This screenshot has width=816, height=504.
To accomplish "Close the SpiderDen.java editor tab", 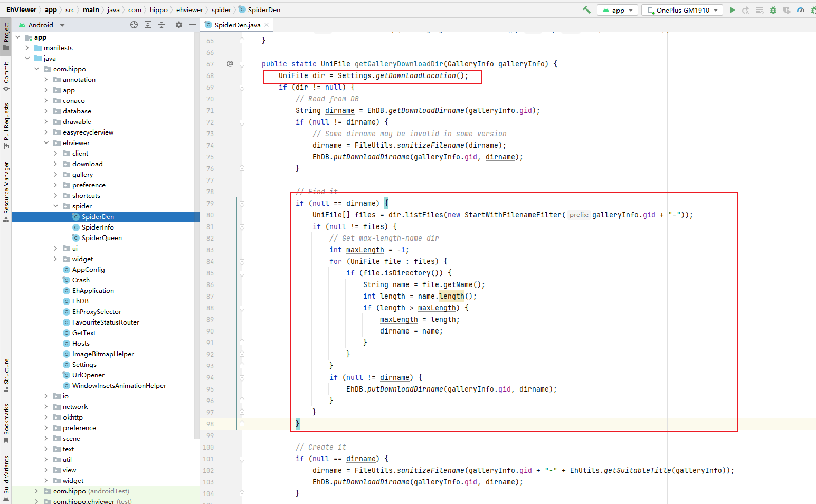I will click(267, 25).
